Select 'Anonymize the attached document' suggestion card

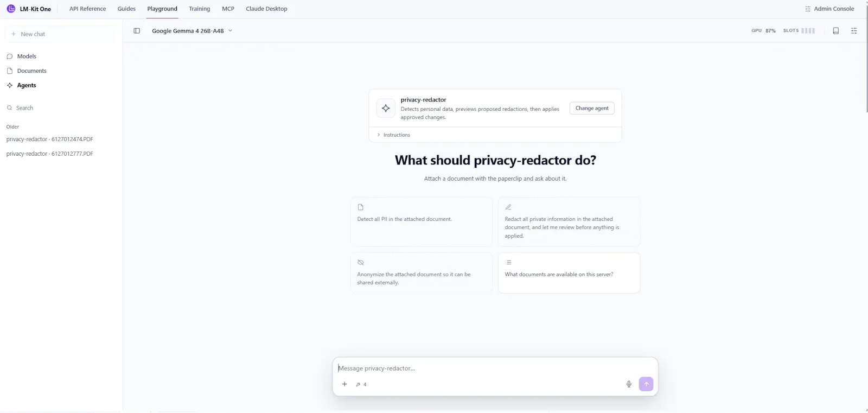(422, 273)
